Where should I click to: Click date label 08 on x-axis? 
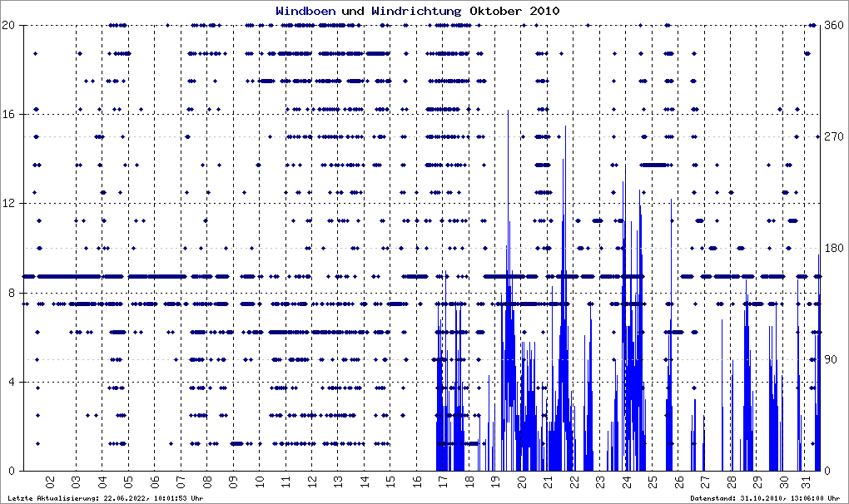pos(207,482)
